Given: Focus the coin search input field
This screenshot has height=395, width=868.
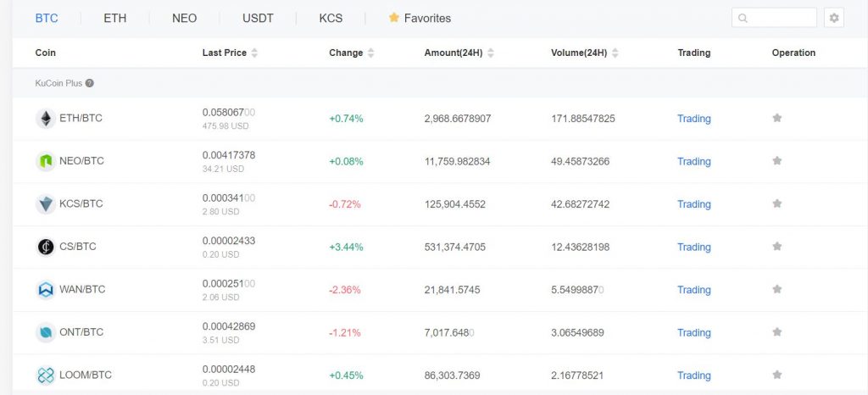Looking at the screenshot, I should pyautogui.click(x=774, y=18).
